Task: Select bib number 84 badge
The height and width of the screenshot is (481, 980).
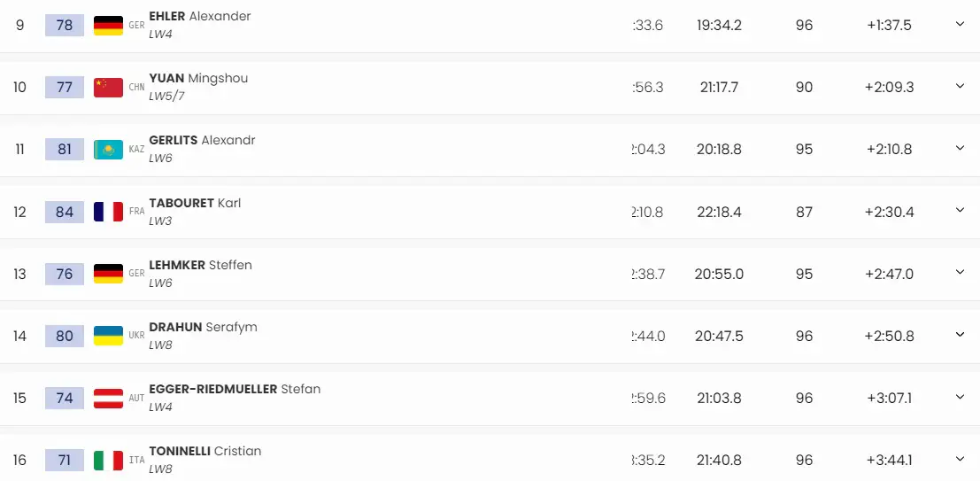Action: point(65,212)
